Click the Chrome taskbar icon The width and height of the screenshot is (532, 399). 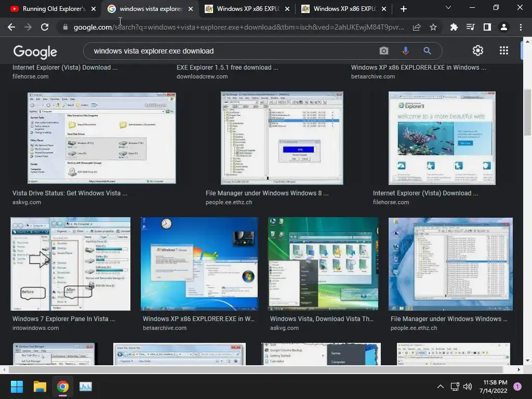click(63, 387)
